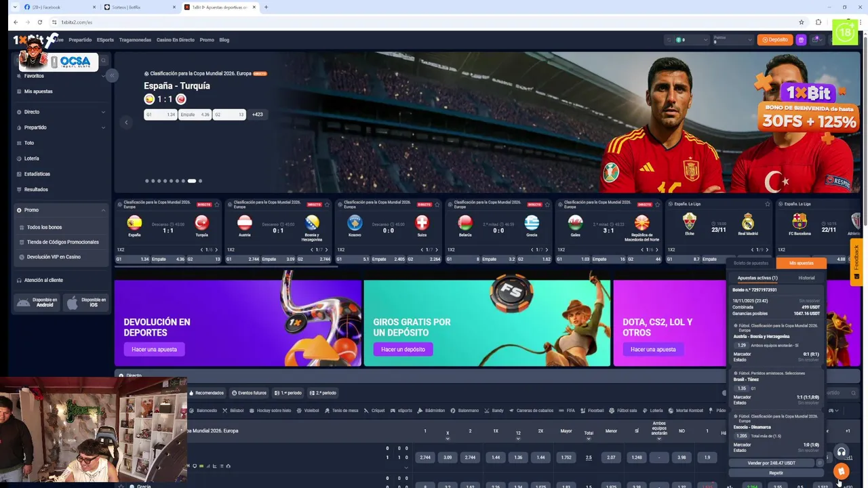868x488 pixels.
Task: Open Tragamonedas top menu
Action: point(135,40)
